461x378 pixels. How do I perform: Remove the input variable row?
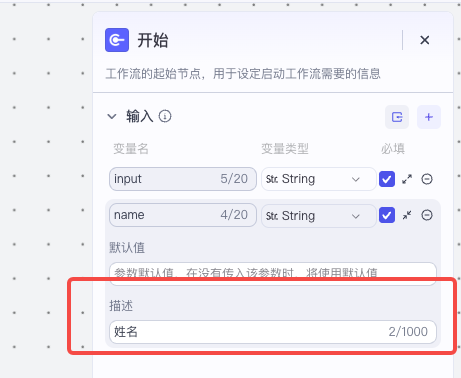pos(427,179)
